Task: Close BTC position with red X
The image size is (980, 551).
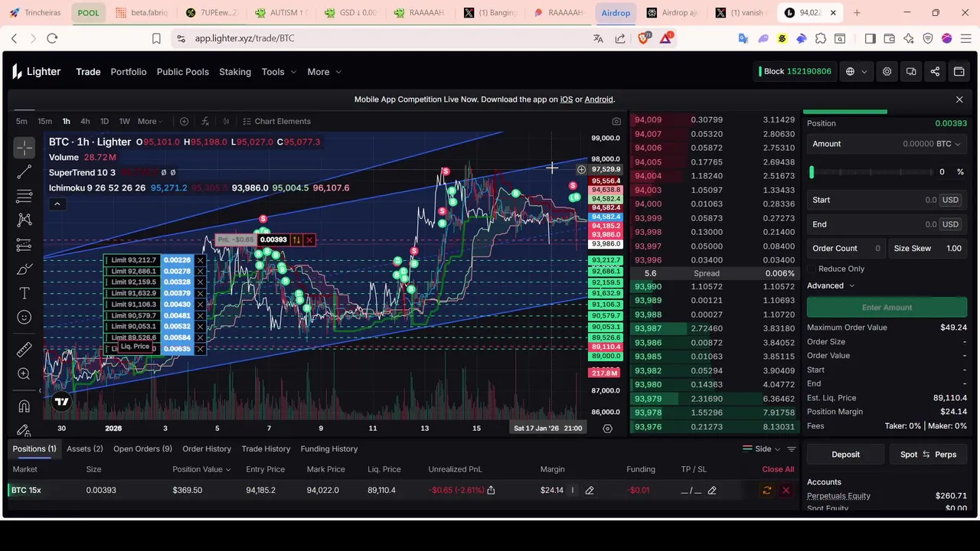Action: 786,490
